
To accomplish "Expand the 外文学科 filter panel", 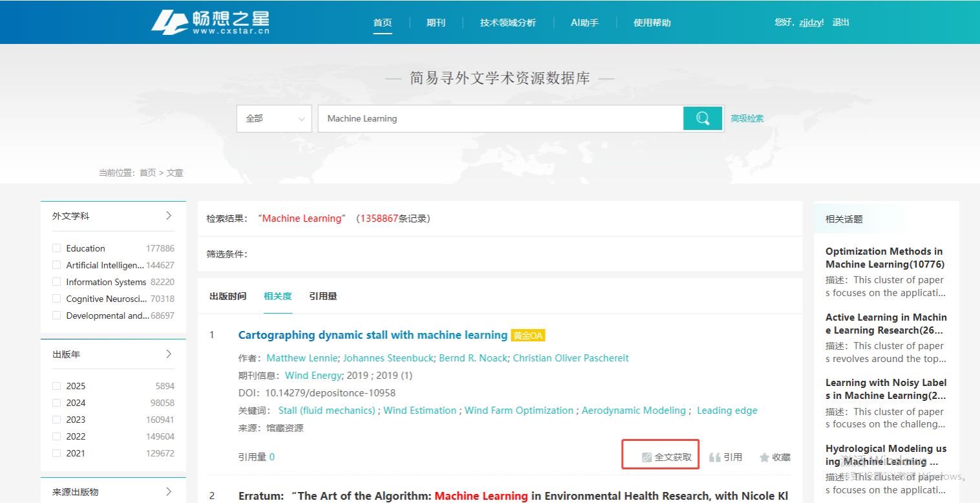I will [x=169, y=215].
